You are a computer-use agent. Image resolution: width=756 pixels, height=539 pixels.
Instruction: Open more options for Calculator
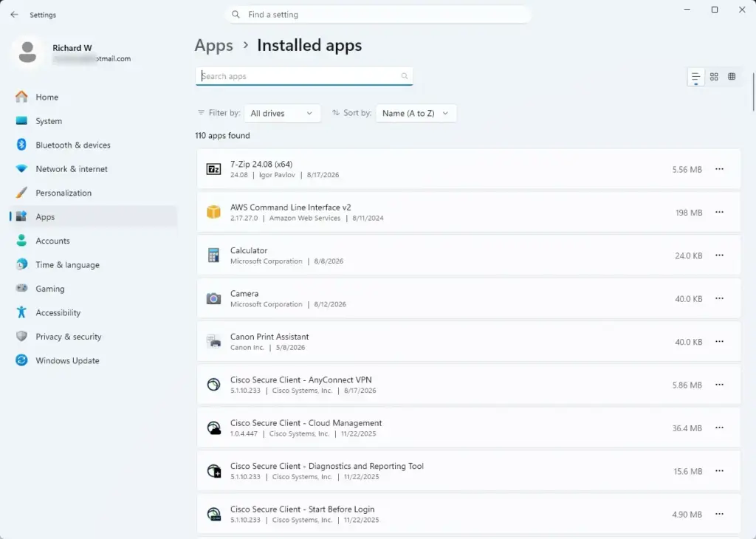[719, 255]
